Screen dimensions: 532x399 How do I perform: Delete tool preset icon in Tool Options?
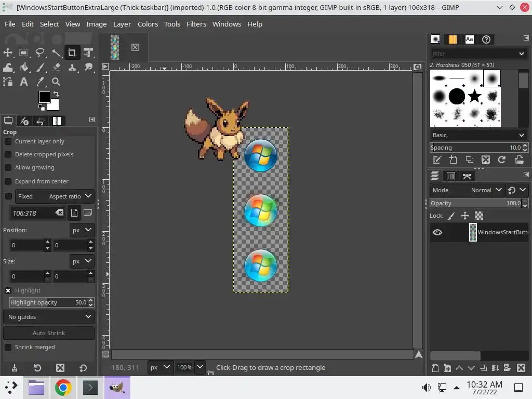[60, 368]
